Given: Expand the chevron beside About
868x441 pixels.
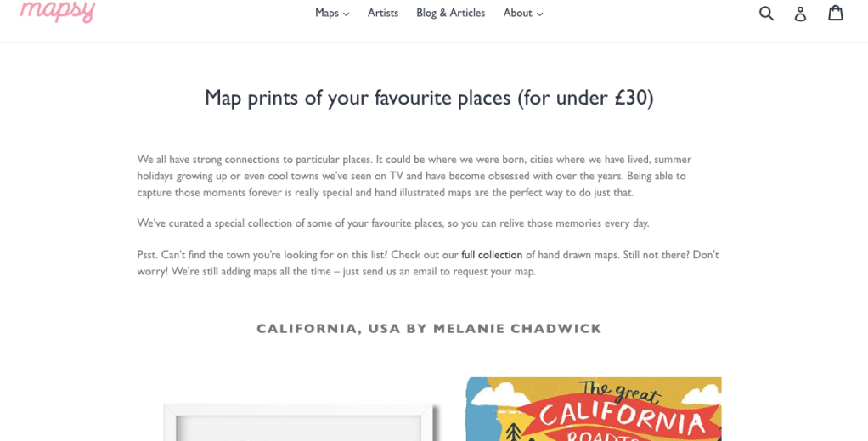Looking at the screenshot, I should point(539,14).
